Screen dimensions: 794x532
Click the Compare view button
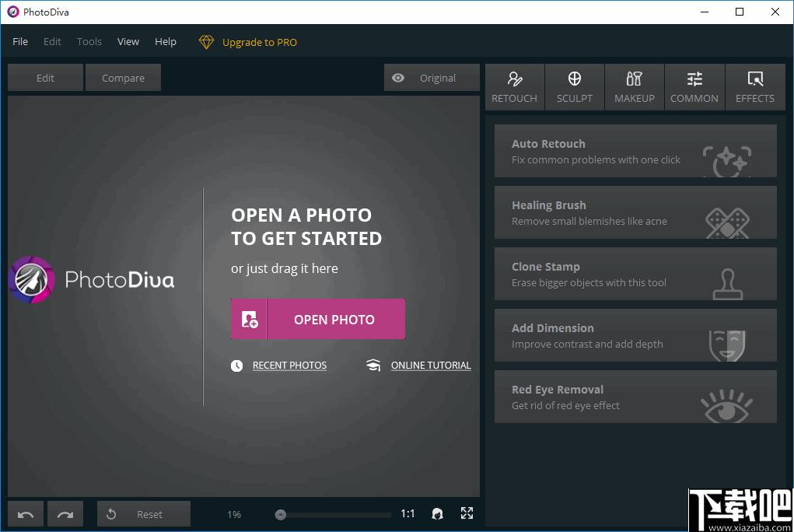pos(123,78)
